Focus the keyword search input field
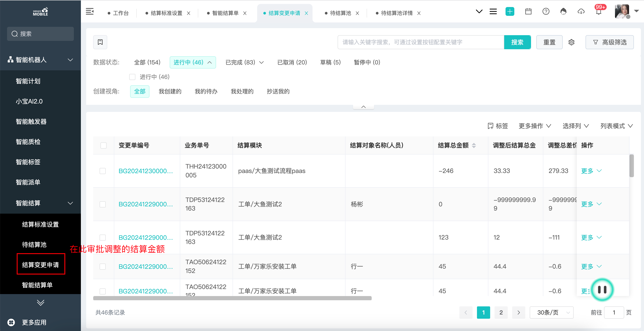 421,42
